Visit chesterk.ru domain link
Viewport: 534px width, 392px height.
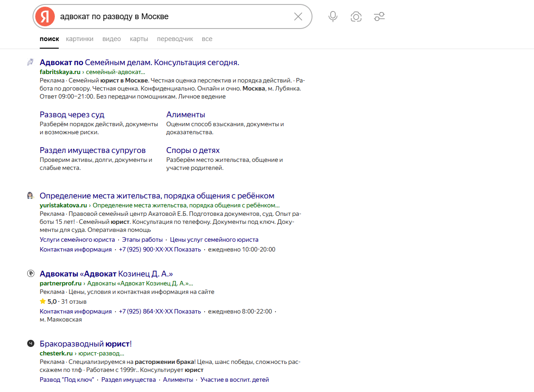[56, 353]
